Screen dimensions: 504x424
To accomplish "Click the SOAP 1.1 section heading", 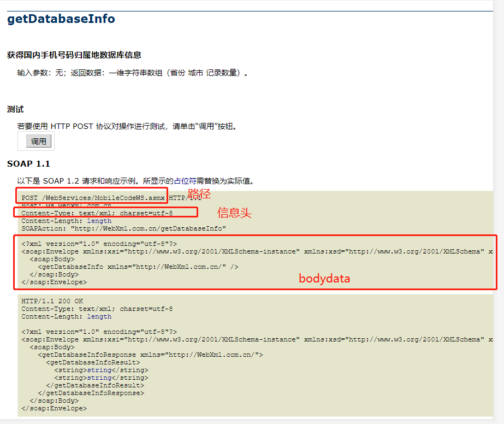I will click(x=28, y=164).
